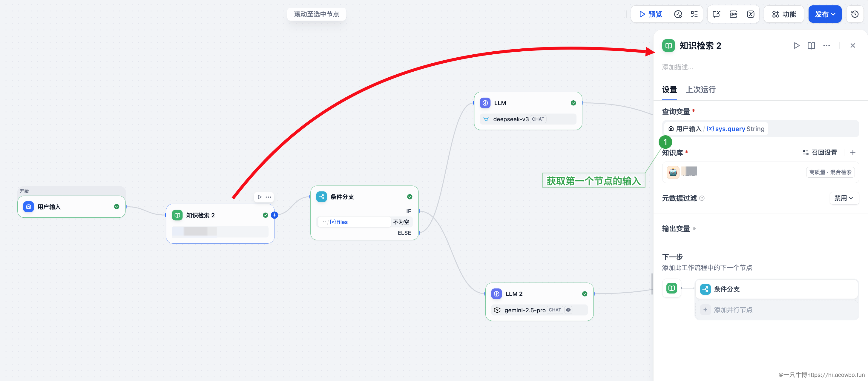Open the three-dot menu in panel header

[826, 45]
